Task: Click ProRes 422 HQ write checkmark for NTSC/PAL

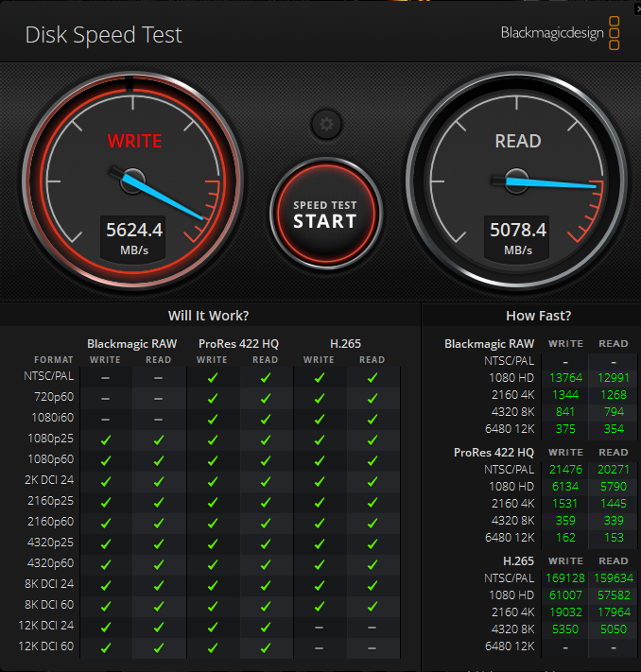Action: point(212,377)
